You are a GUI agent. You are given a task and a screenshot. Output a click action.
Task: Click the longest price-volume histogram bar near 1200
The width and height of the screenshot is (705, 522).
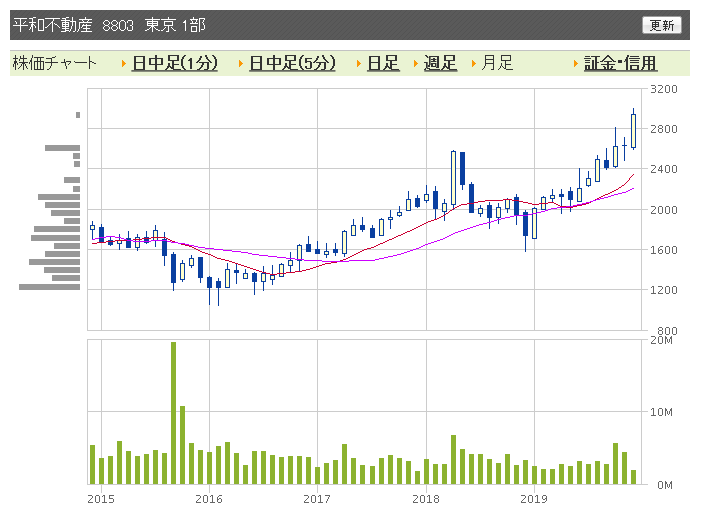tap(49, 287)
